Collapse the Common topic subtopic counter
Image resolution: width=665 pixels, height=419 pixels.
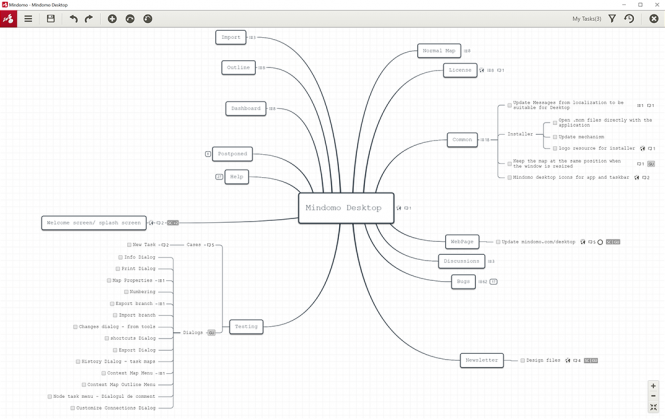[x=485, y=140]
